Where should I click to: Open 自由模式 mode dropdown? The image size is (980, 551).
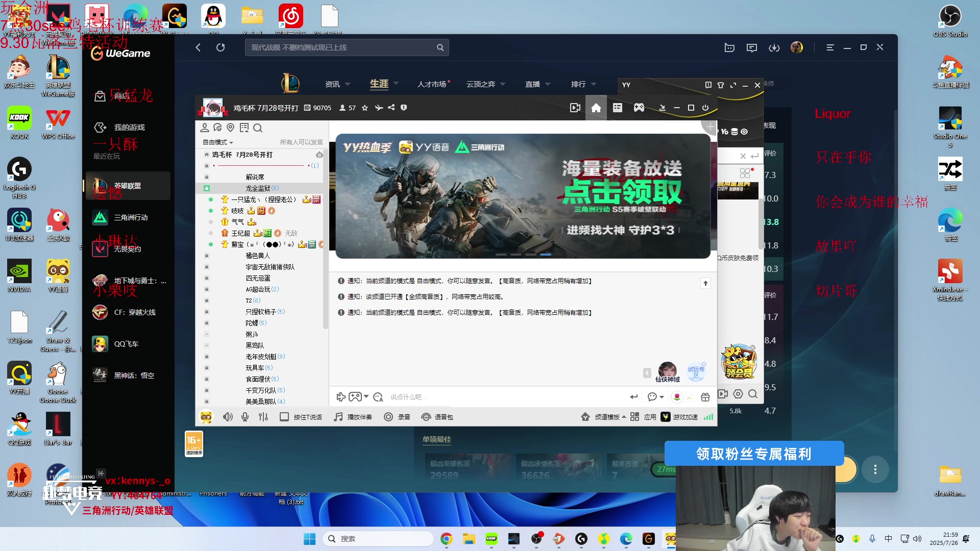[x=218, y=142]
